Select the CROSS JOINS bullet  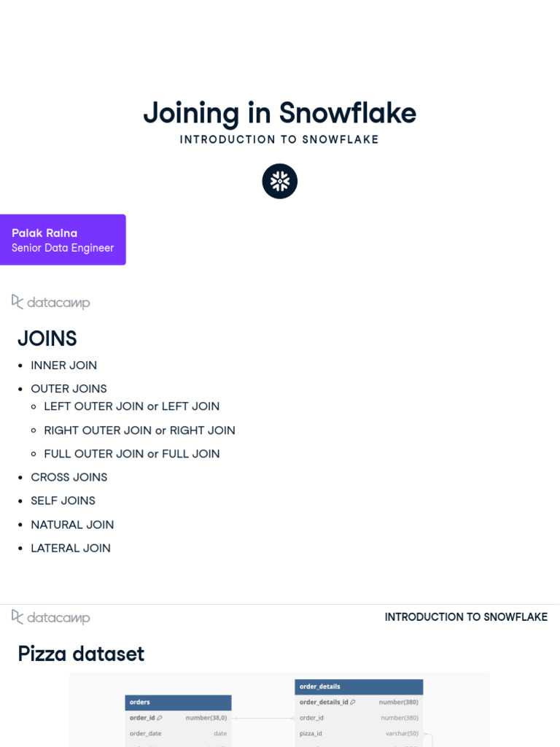point(69,477)
